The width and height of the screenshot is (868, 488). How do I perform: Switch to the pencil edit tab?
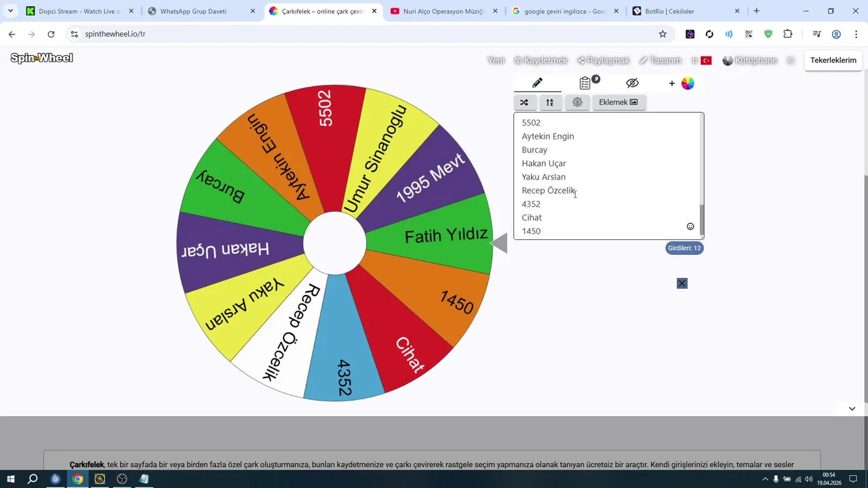click(x=537, y=83)
